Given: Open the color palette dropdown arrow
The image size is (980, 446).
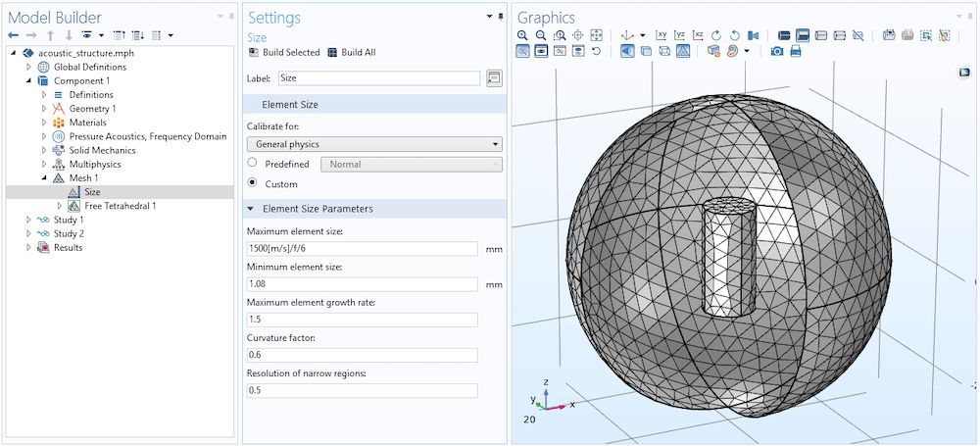Looking at the screenshot, I should pyautogui.click(x=747, y=51).
